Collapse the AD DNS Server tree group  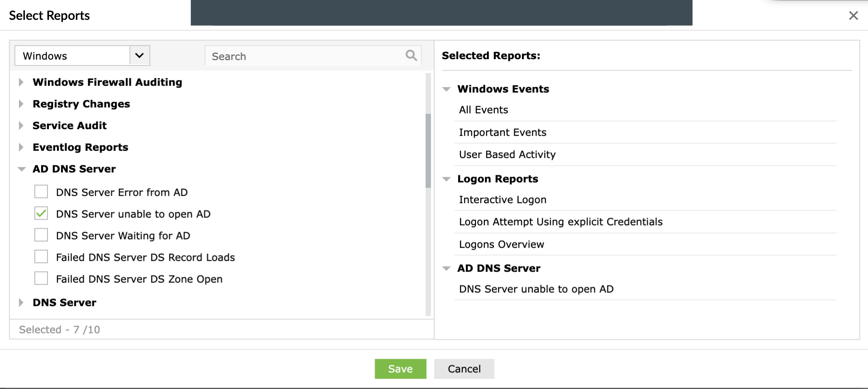pyautogui.click(x=21, y=169)
